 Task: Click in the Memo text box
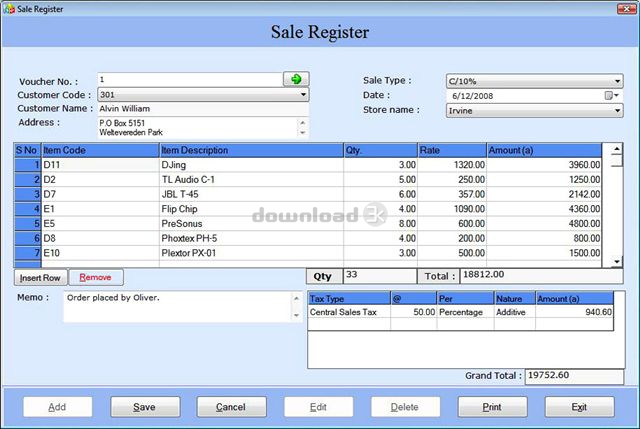click(176, 307)
